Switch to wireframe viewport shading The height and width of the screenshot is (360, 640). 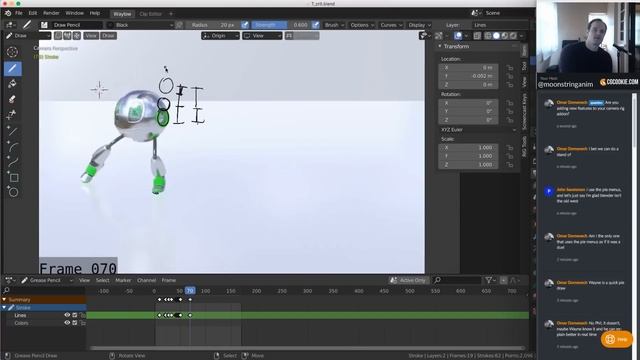488,36
